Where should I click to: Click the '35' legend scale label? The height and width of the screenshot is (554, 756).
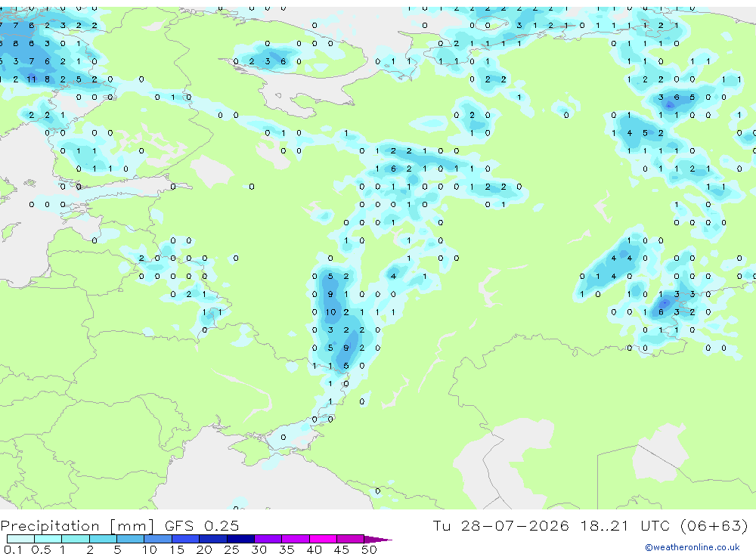click(x=287, y=549)
